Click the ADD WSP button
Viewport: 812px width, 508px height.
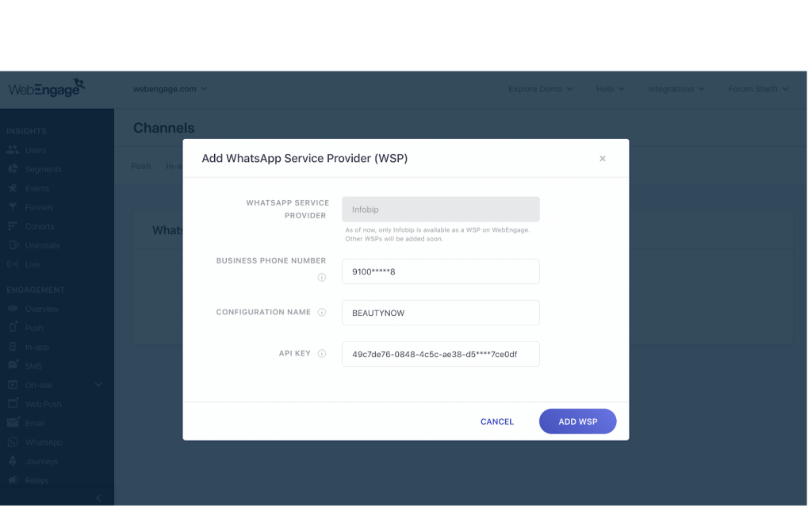(x=577, y=421)
